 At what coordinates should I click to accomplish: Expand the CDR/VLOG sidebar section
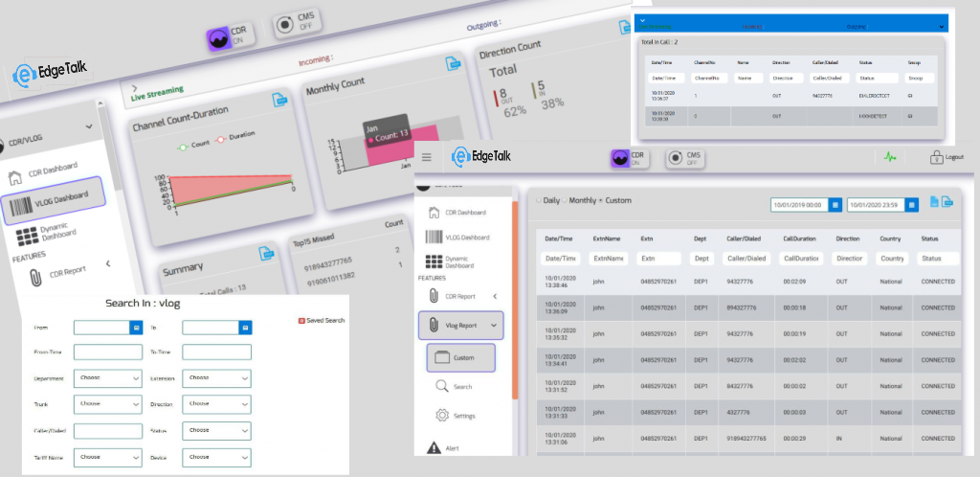pos(89,126)
